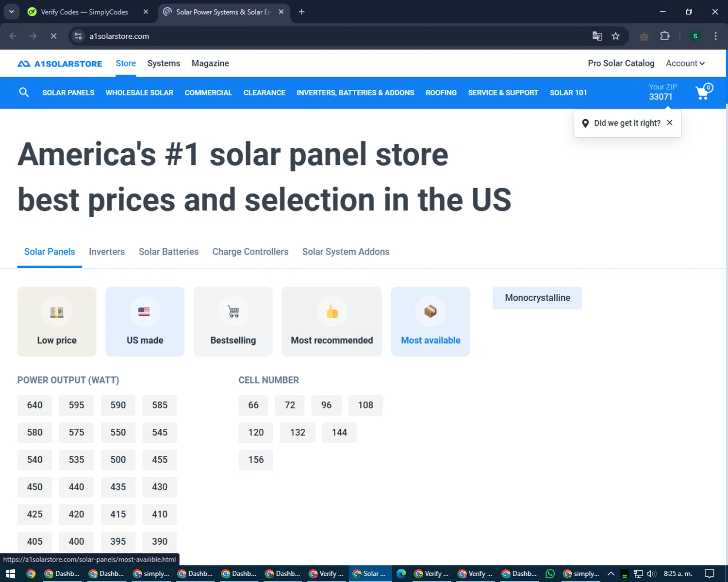Viewport: 728px width, 582px height.
Task: Click the taskbar clock 8:25 a. m.
Action: click(x=678, y=574)
